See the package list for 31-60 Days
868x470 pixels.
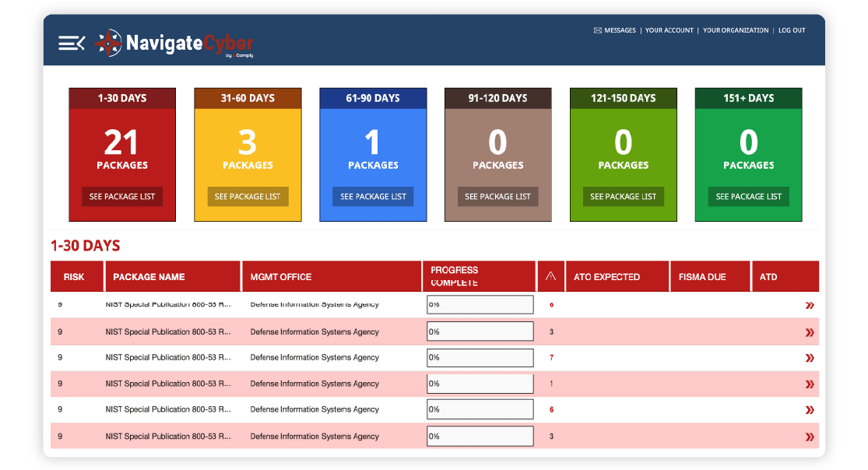click(248, 197)
